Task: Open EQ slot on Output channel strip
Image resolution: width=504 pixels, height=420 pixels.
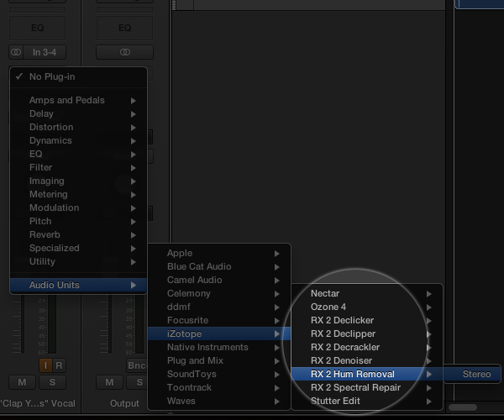Action: (124, 28)
